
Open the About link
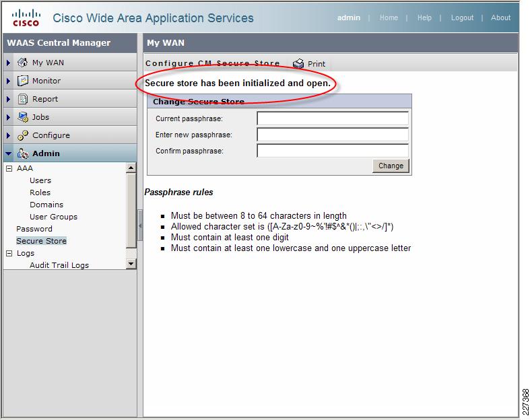[500, 17]
